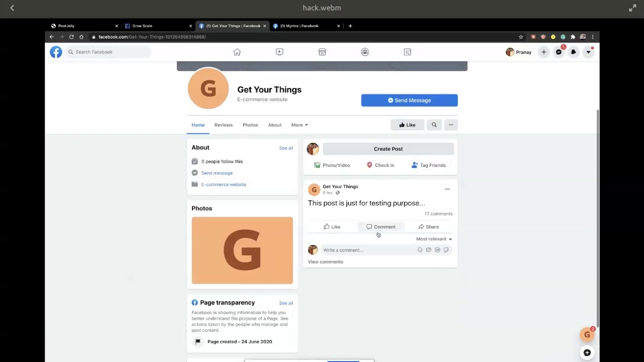Open the Watch video icon in top navigation
Image resolution: width=644 pixels, height=362 pixels.
click(x=279, y=52)
